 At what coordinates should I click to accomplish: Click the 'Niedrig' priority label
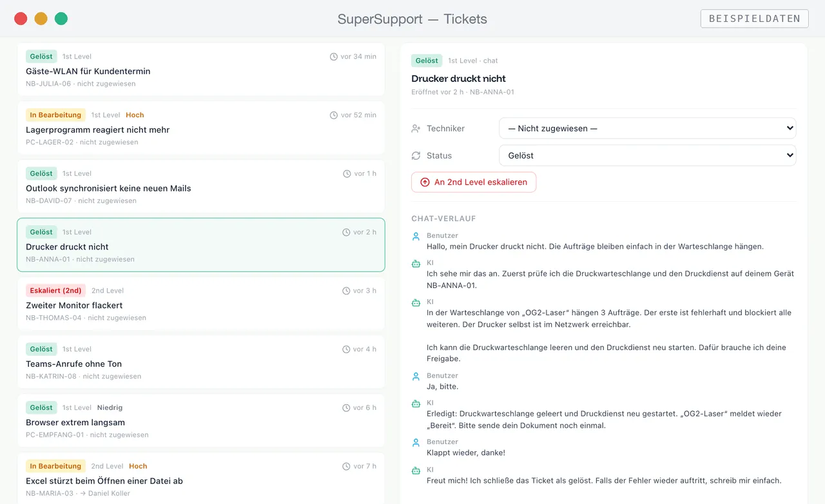[x=110, y=408]
